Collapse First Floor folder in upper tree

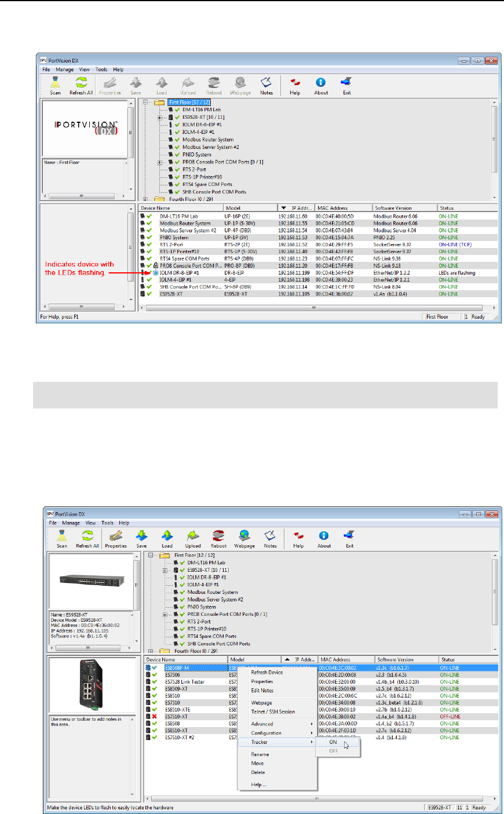(145, 102)
